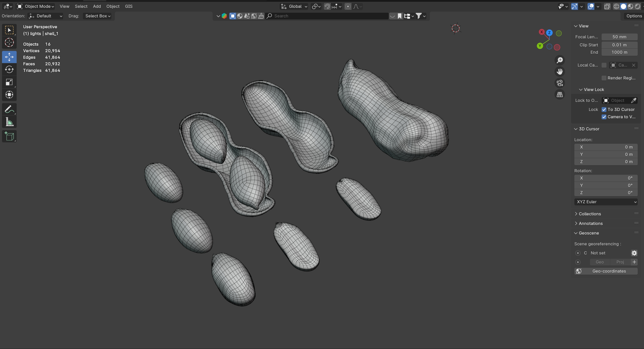Toggle camera view button
Screen dimensions: 644x349
560,83
